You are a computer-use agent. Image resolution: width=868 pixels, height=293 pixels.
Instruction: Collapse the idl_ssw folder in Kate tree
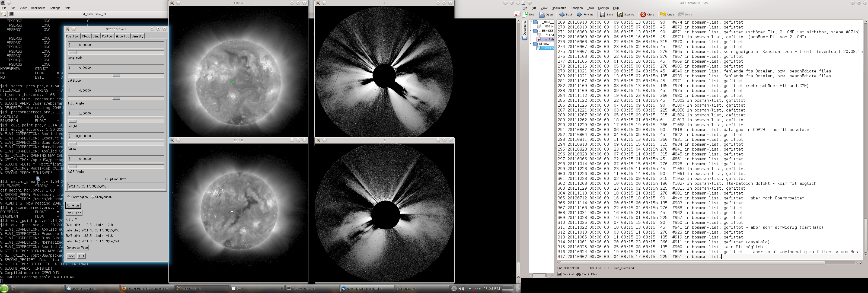click(531, 44)
